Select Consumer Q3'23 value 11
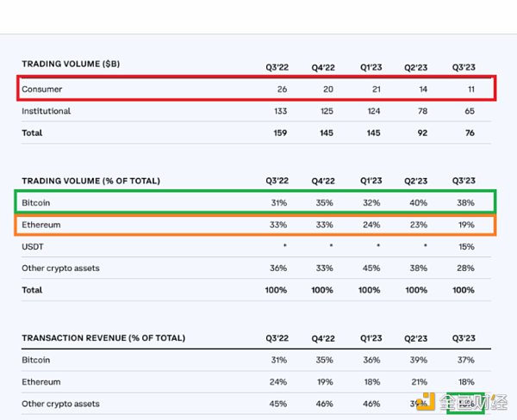 coord(468,89)
